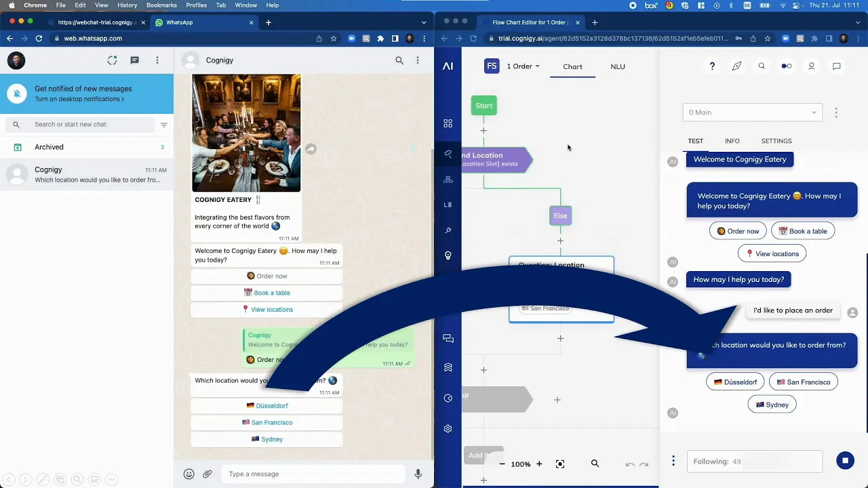
Task: Open settings gear in Cognigy sidebar
Action: click(448, 428)
